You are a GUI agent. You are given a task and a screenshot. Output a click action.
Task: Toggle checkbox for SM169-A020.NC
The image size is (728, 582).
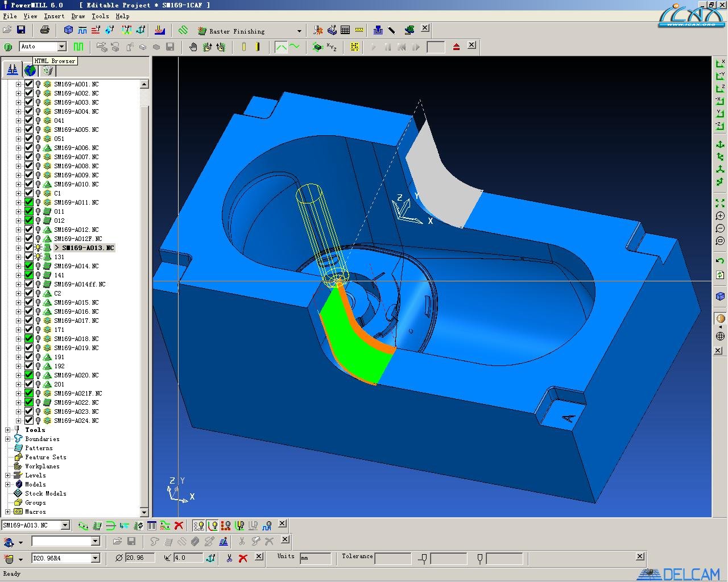pos(28,375)
